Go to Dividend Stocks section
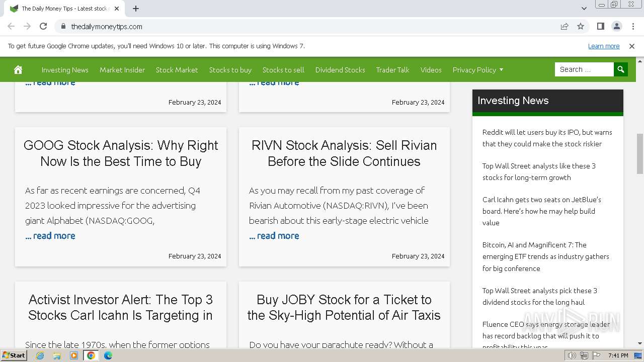The image size is (644, 362). [340, 70]
